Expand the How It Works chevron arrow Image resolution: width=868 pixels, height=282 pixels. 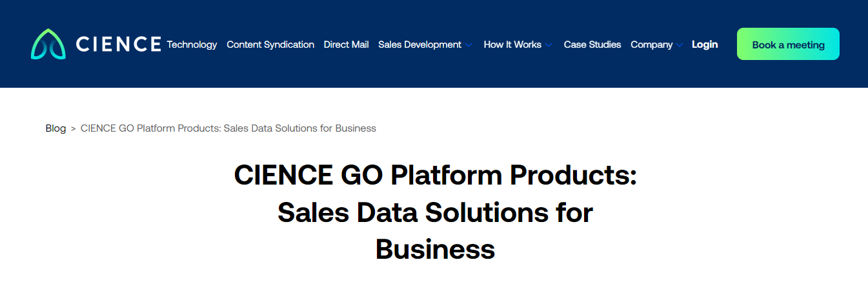tap(549, 45)
